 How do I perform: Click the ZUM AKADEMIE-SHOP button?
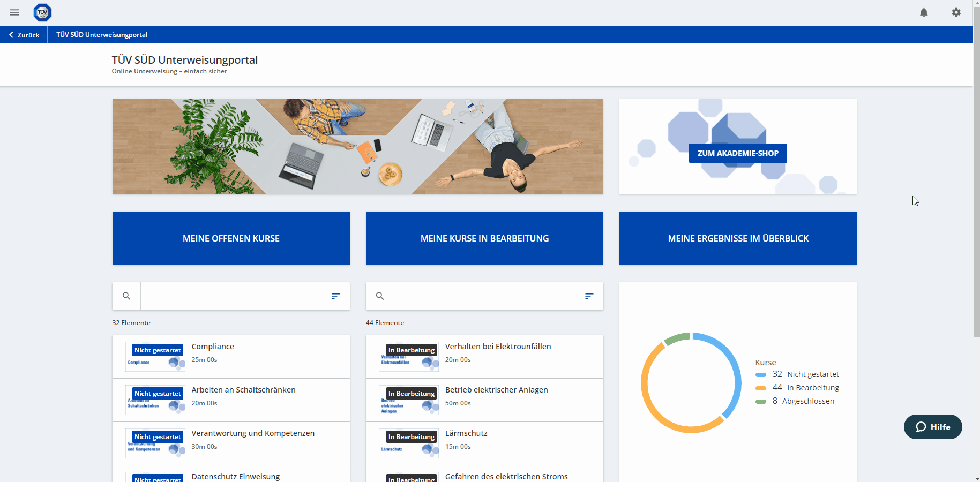click(x=738, y=153)
